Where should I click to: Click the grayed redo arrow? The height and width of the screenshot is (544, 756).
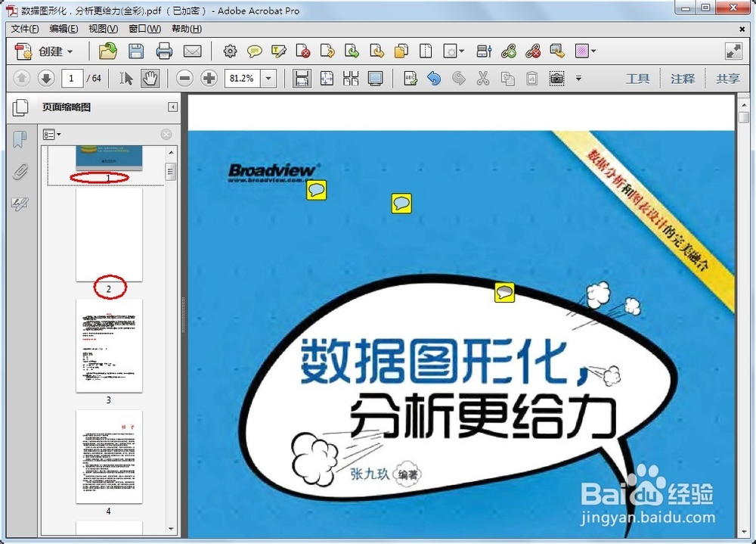click(x=459, y=78)
